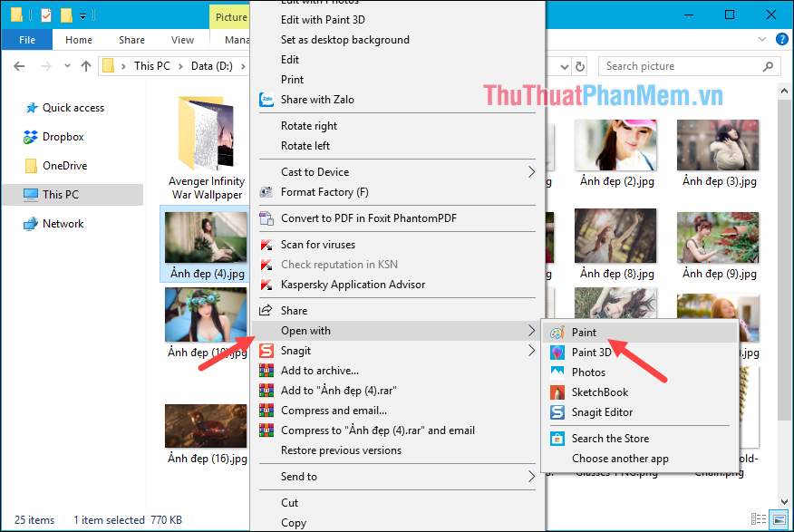Click Search the Store
Viewport: 794px width, 532px height.
click(611, 438)
